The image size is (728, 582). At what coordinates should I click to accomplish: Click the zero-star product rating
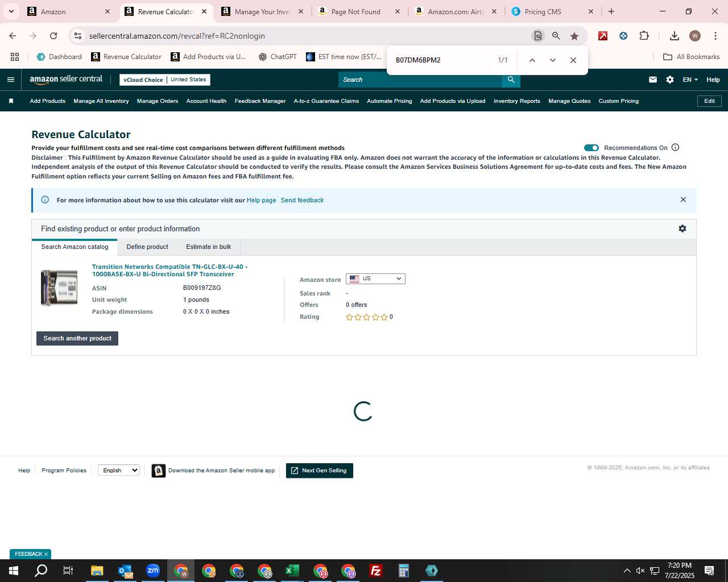(367, 317)
